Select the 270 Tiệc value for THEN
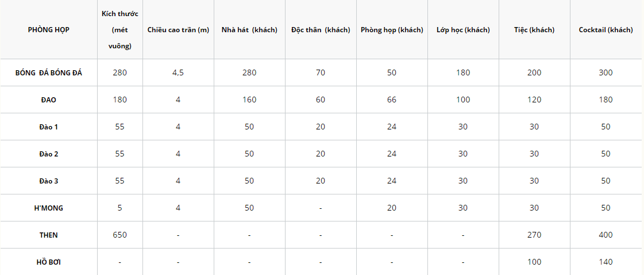The height and width of the screenshot is (275, 644). click(x=534, y=235)
